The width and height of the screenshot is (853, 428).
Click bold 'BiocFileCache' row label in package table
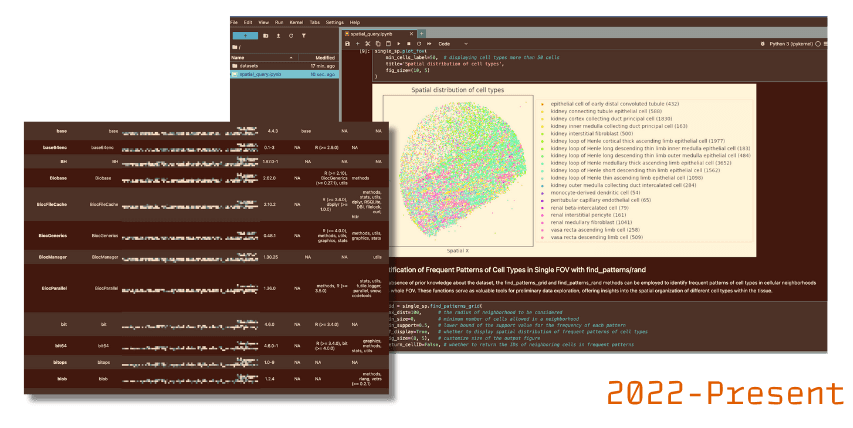pyautogui.click(x=53, y=204)
